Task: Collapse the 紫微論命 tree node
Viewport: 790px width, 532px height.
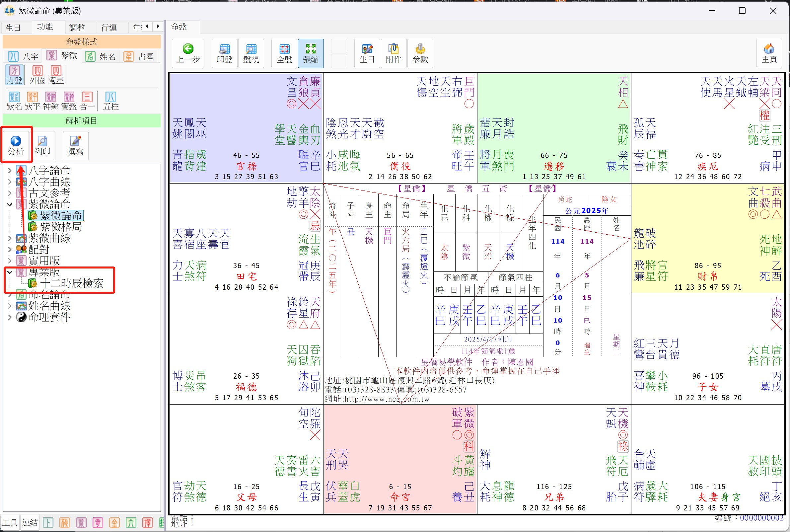Action: [x=10, y=204]
